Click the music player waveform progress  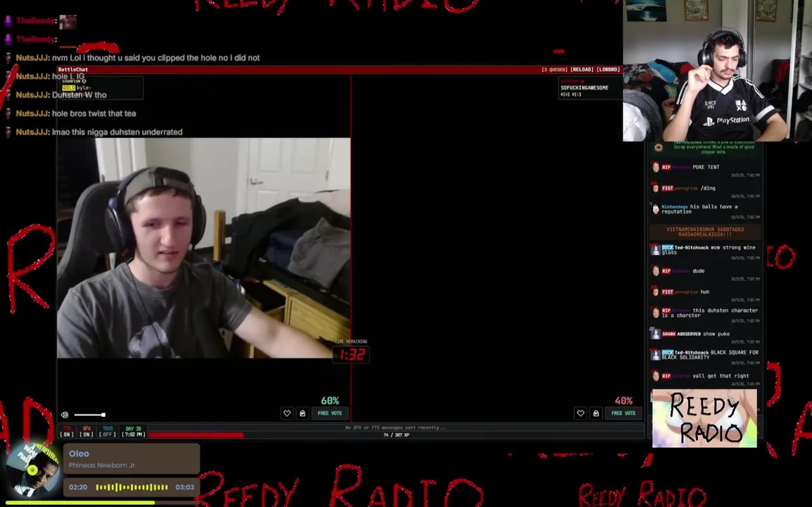[x=132, y=487]
